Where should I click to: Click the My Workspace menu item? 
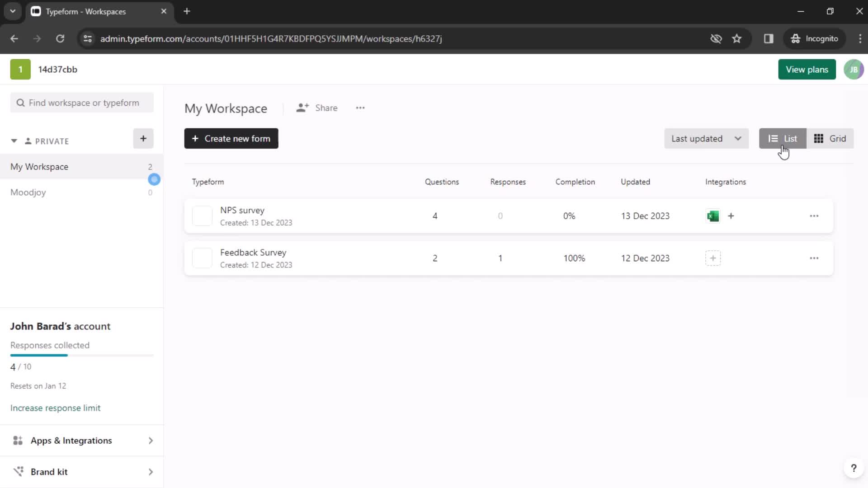point(39,166)
